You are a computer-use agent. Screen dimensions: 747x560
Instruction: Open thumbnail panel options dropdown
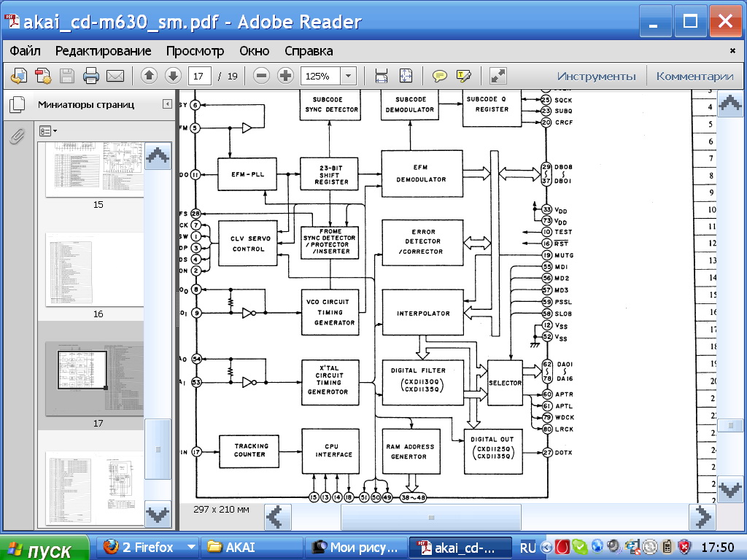48,131
